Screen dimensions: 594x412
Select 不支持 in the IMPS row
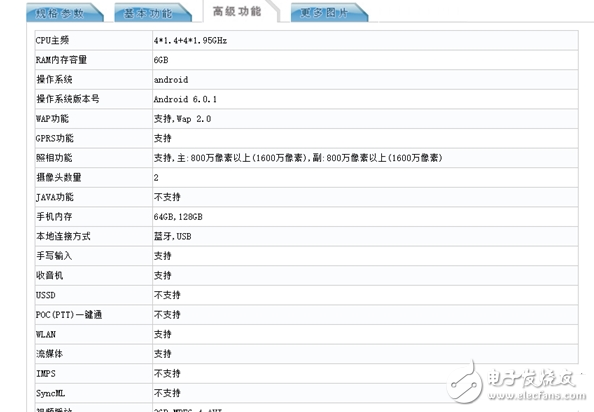[167, 374]
